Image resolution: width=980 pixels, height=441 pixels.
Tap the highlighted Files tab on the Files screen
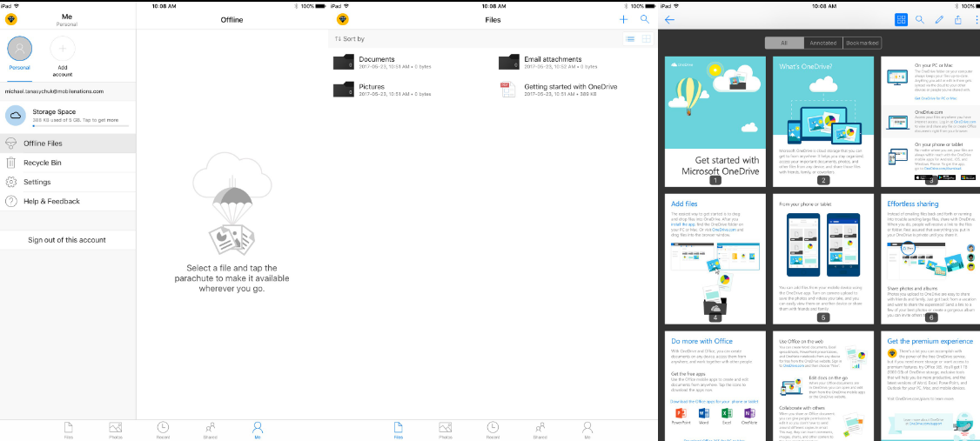[398, 430]
